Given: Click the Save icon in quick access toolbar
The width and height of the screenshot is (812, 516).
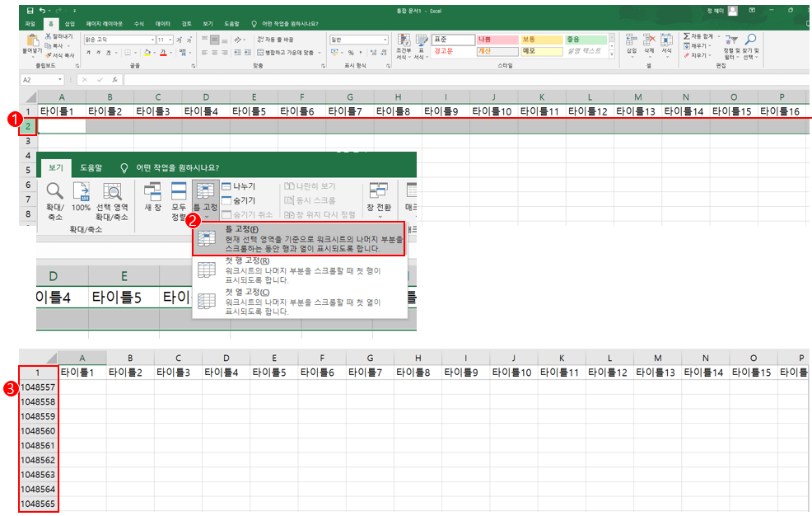Looking at the screenshot, I should coord(30,11).
